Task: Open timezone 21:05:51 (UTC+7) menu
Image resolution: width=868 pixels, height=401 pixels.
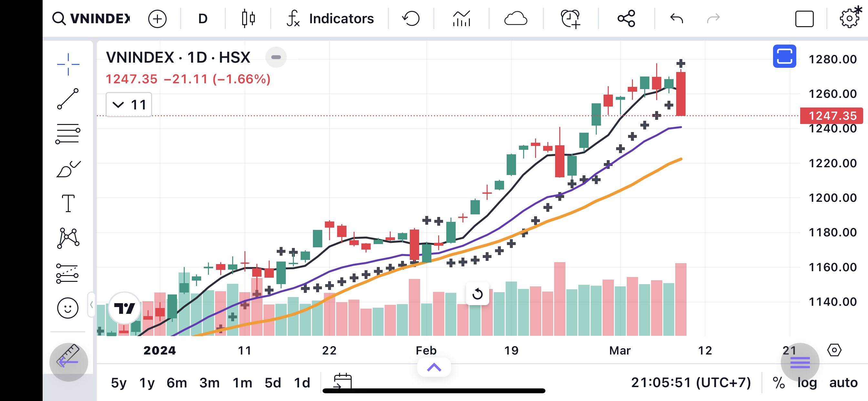Action: click(x=691, y=383)
